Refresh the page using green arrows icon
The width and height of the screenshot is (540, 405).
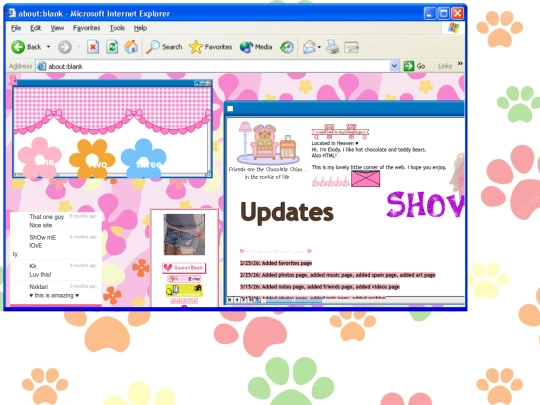112,47
